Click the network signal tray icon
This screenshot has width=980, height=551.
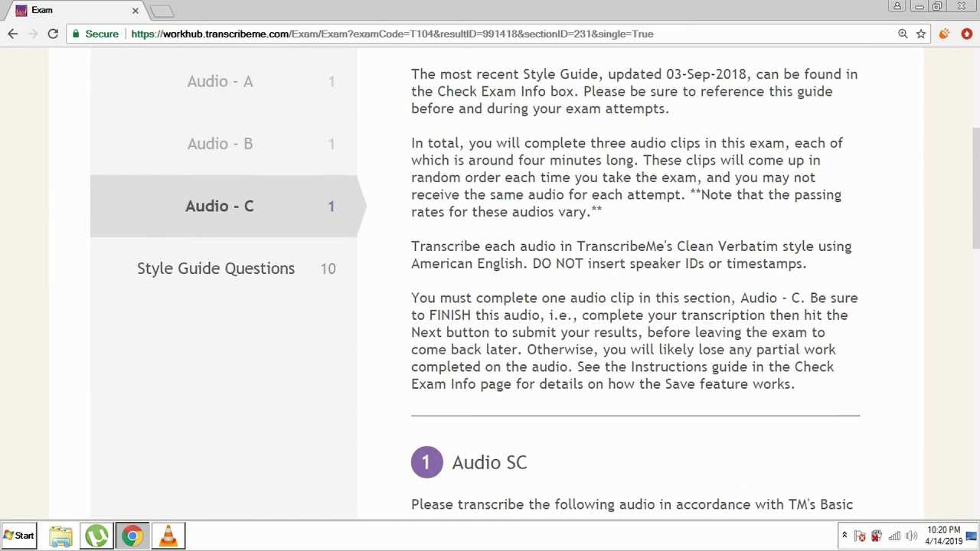pyautogui.click(x=894, y=536)
